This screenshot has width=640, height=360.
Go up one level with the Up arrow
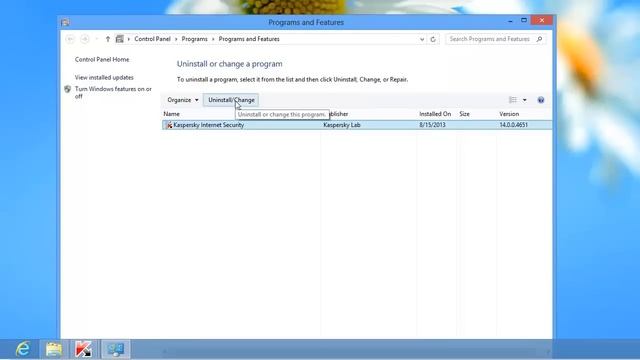tap(108, 39)
